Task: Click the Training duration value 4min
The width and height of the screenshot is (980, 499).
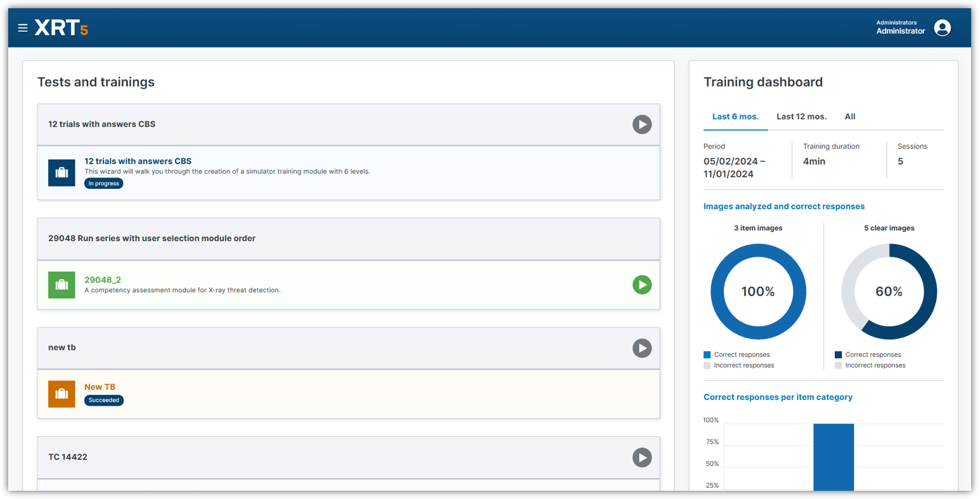Action: (814, 161)
